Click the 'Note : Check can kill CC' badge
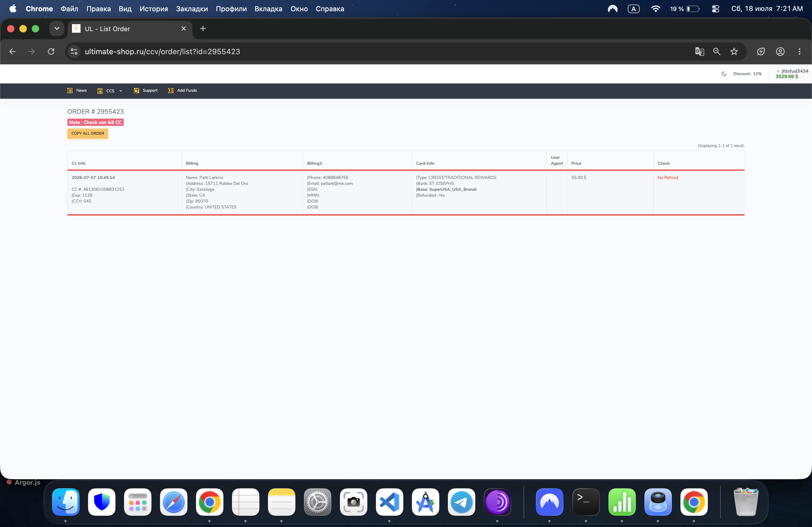Viewport: 812px width, 527px height. click(96, 122)
